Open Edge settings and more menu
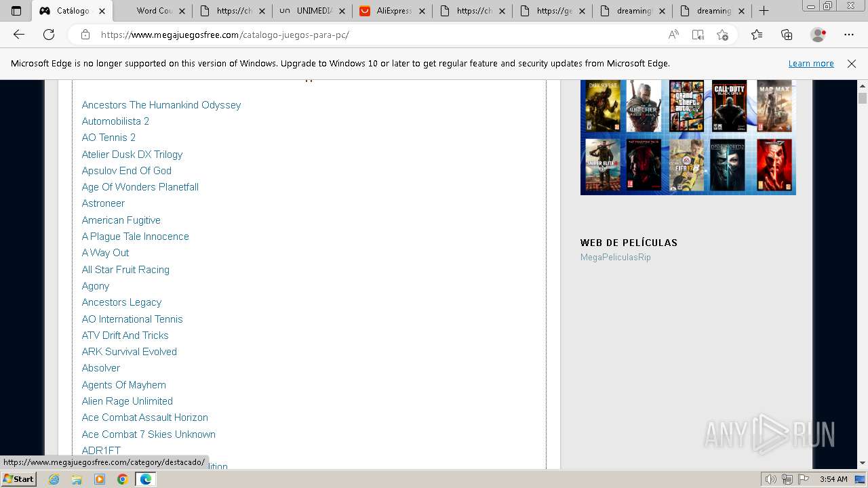The width and height of the screenshot is (868, 488). click(849, 35)
